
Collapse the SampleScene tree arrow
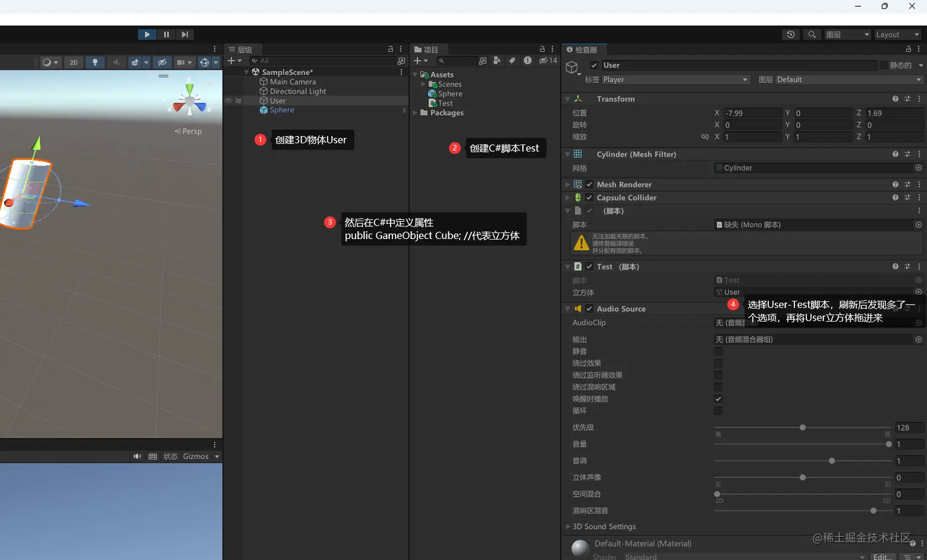point(247,72)
